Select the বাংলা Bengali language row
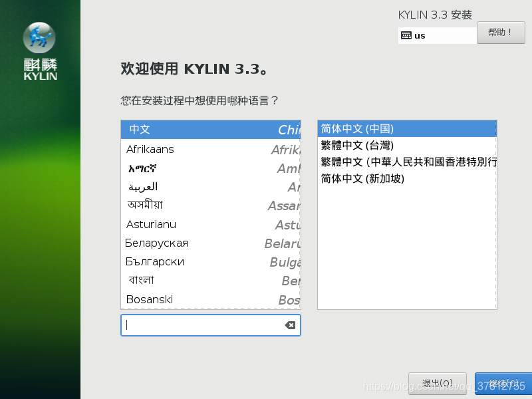 (211, 281)
